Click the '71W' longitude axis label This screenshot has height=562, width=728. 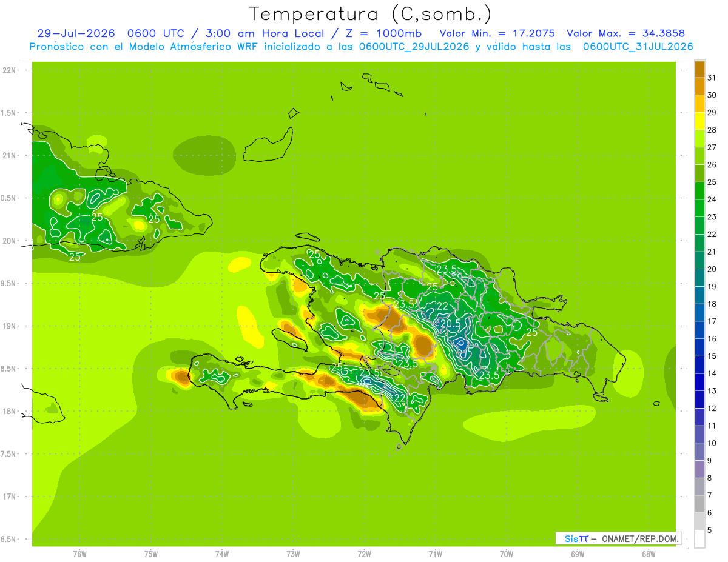click(435, 554)
